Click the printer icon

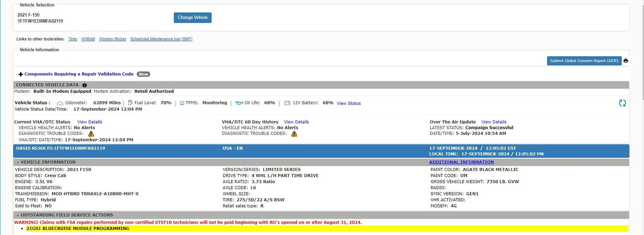coord(626,61)
